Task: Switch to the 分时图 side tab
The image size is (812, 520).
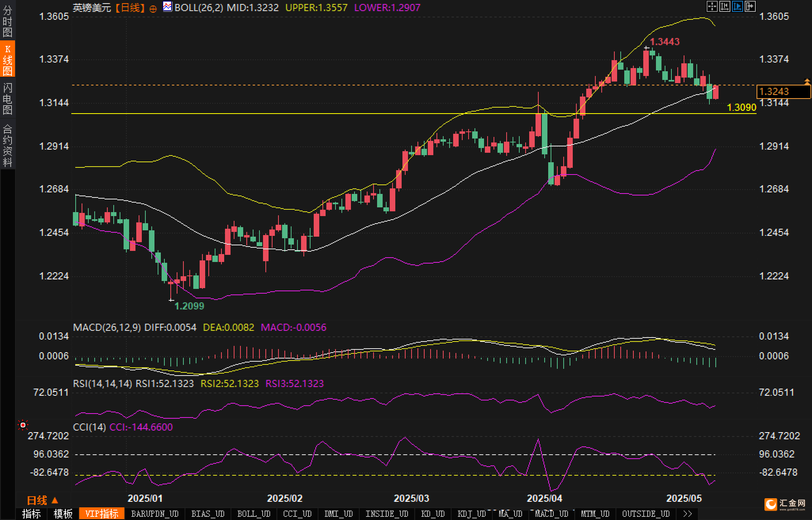Action: coord(8,21)
